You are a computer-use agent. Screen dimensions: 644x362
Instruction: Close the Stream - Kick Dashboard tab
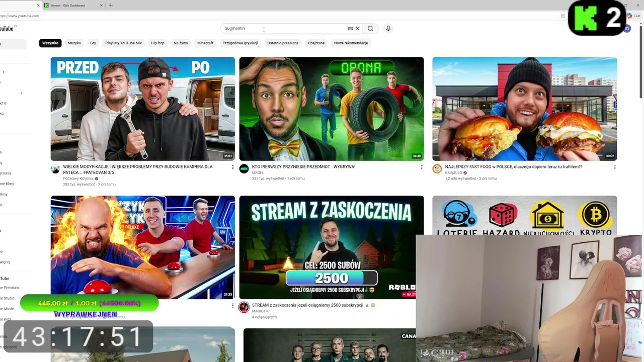[101, 6]
